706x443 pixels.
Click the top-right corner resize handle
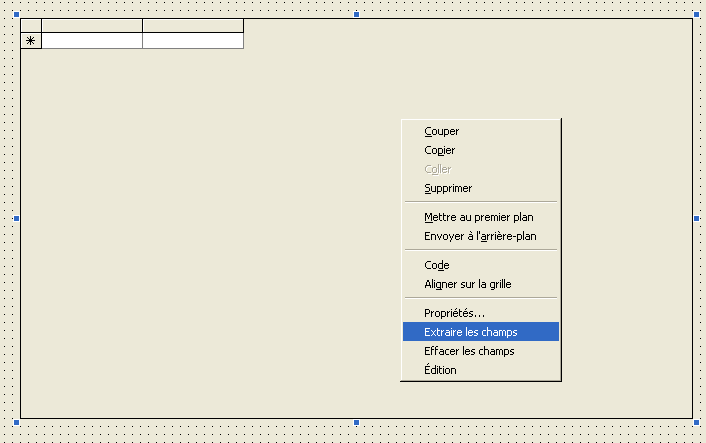click(x=696, y=15)
